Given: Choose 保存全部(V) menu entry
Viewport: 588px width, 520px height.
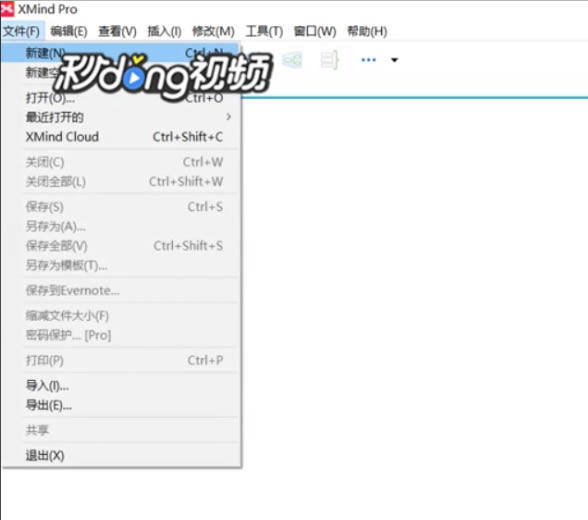Looking at the screenshot, I should 121,246.
